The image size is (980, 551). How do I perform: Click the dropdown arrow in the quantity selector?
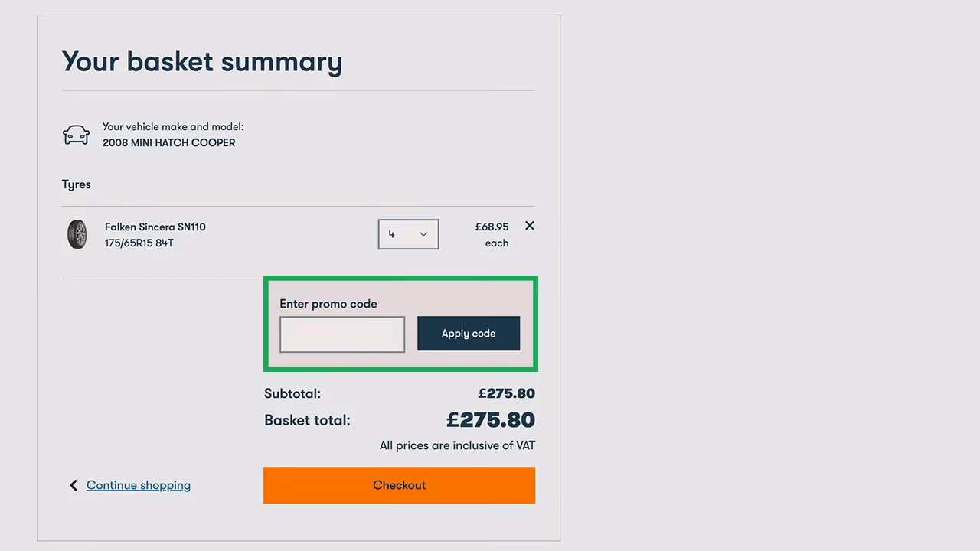pyautogui.click(x=421, y=234)
